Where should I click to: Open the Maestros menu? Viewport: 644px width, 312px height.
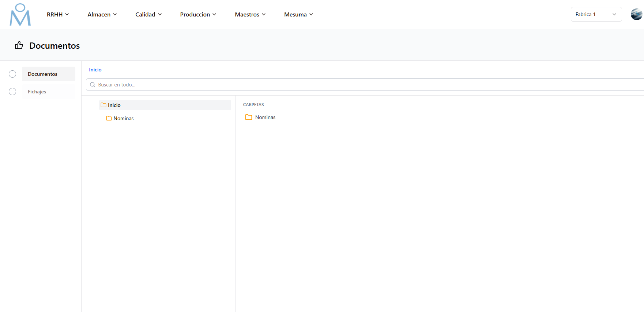point(250,14)
